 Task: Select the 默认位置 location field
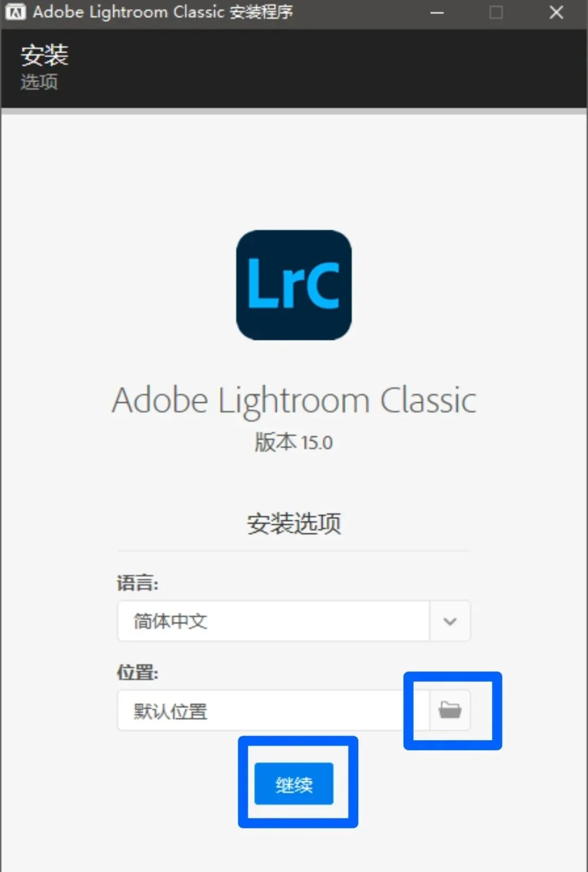273,710
